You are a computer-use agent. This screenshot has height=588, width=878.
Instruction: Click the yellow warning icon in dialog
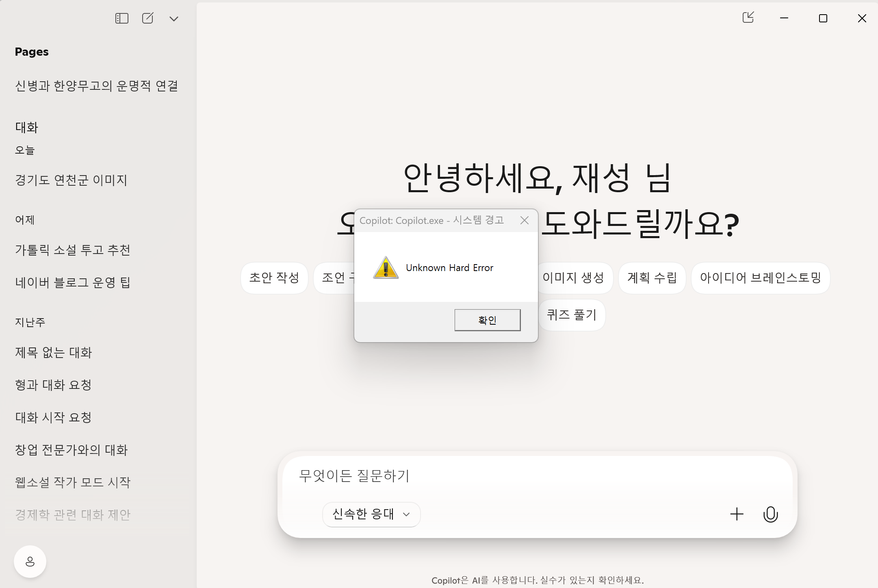tap(386, 267)
